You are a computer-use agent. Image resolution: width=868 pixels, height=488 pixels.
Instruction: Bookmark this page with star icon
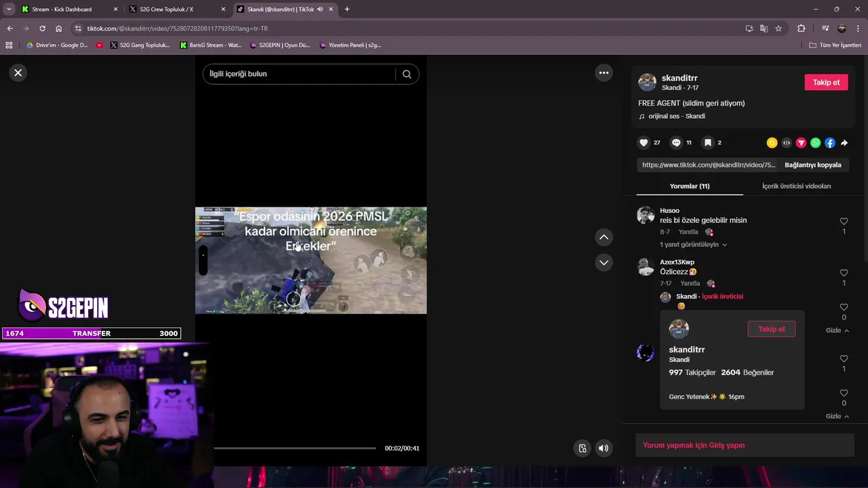coord(778,28)
